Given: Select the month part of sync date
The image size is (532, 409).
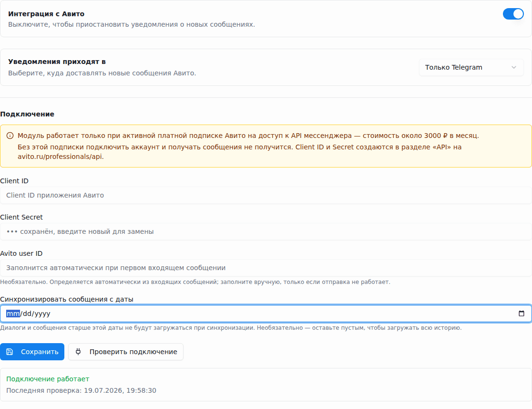Looking at the screenshot, I should [13, 314].
